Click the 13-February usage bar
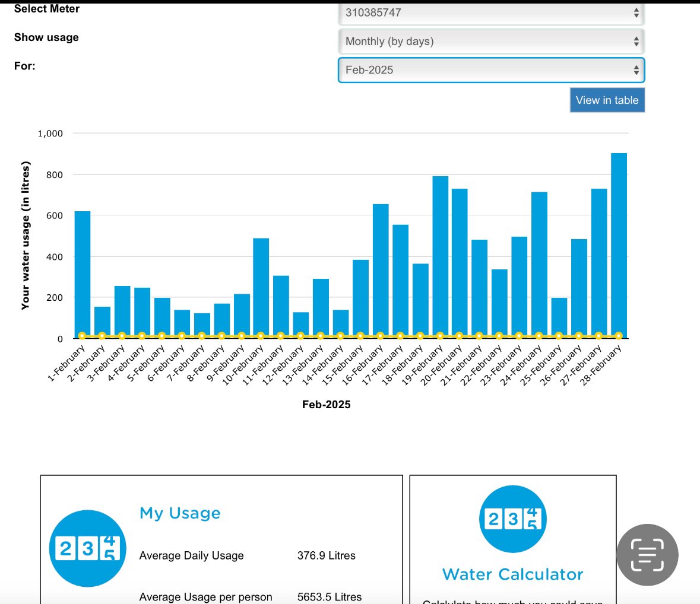The width and height of the screenshot is (700, 604). pos(321,309)
